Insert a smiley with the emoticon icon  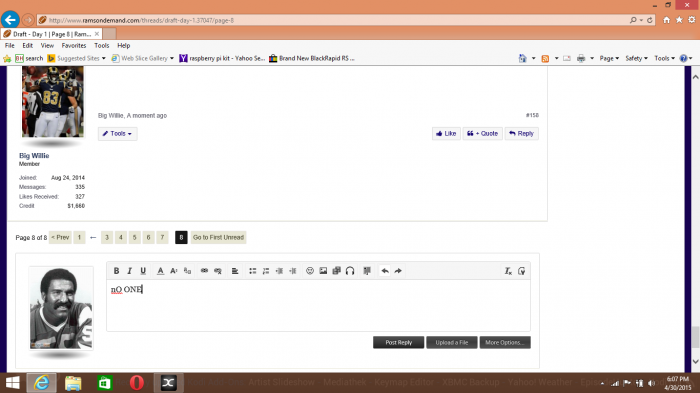pos(309,271)
